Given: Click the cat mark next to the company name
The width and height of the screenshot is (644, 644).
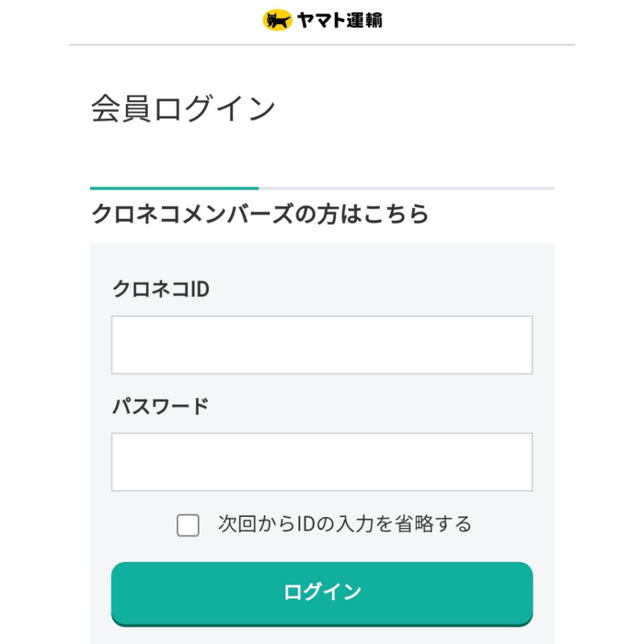Looking at the screenshot, I should (x=279, y=19).
